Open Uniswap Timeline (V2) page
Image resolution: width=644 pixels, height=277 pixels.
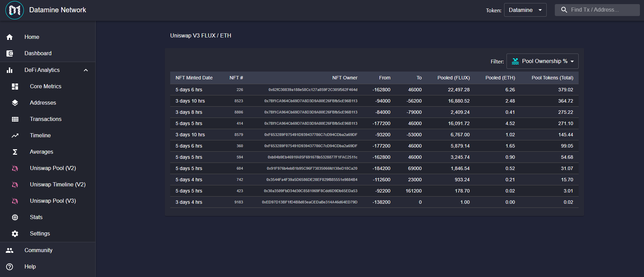[48, 185]
